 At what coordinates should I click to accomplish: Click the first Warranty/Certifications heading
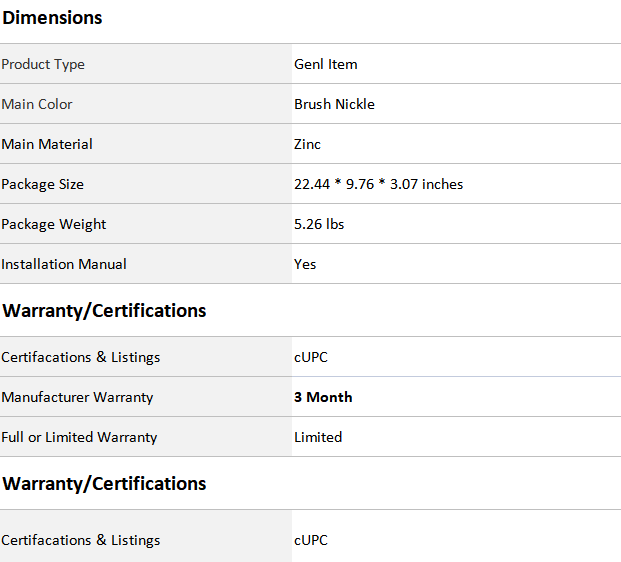[x=104, y=311]
